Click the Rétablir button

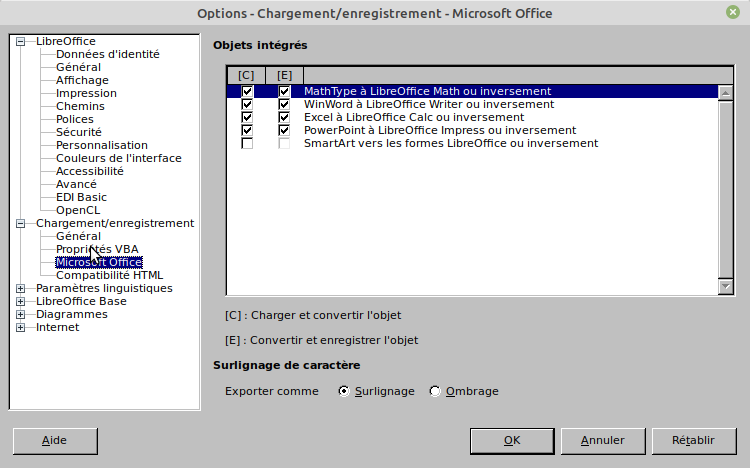click(x=694, y=441)
